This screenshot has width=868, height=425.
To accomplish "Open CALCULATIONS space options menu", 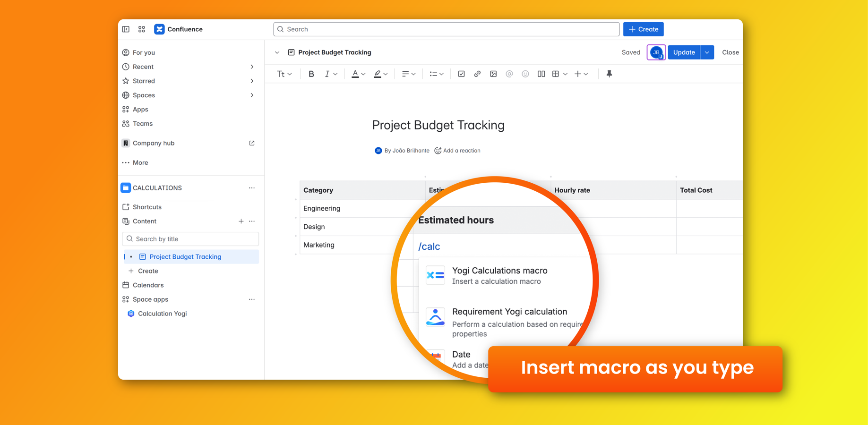I will tap(252, 188).
